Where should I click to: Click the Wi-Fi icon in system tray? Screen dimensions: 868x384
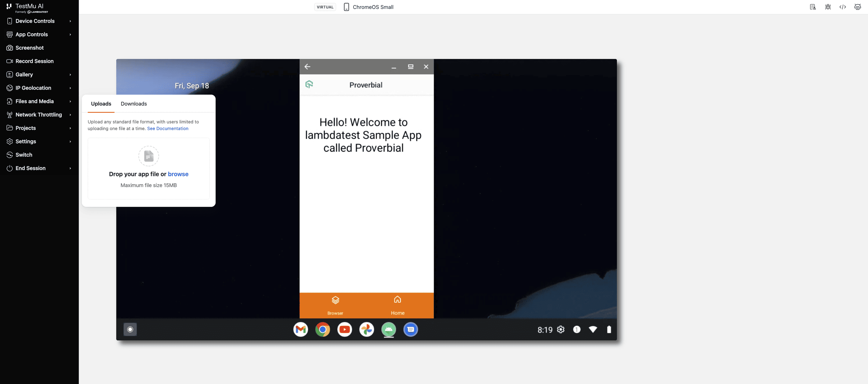click(x=593, y=329)
